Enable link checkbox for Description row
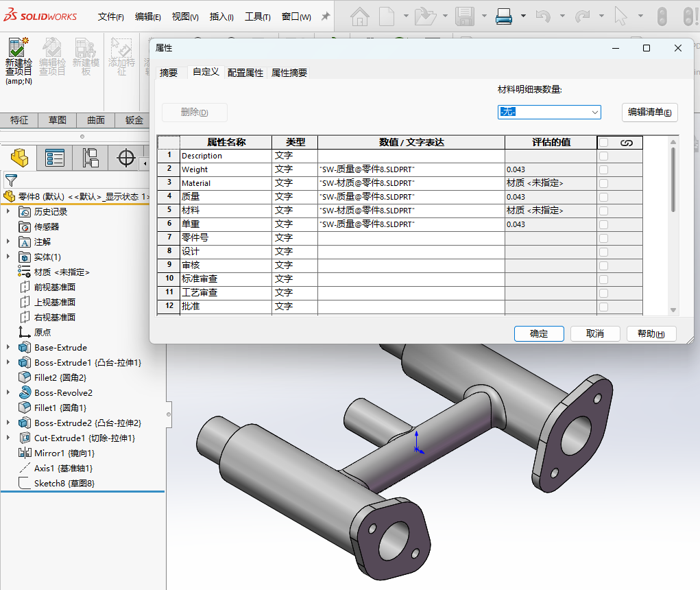 click(603, 156)
